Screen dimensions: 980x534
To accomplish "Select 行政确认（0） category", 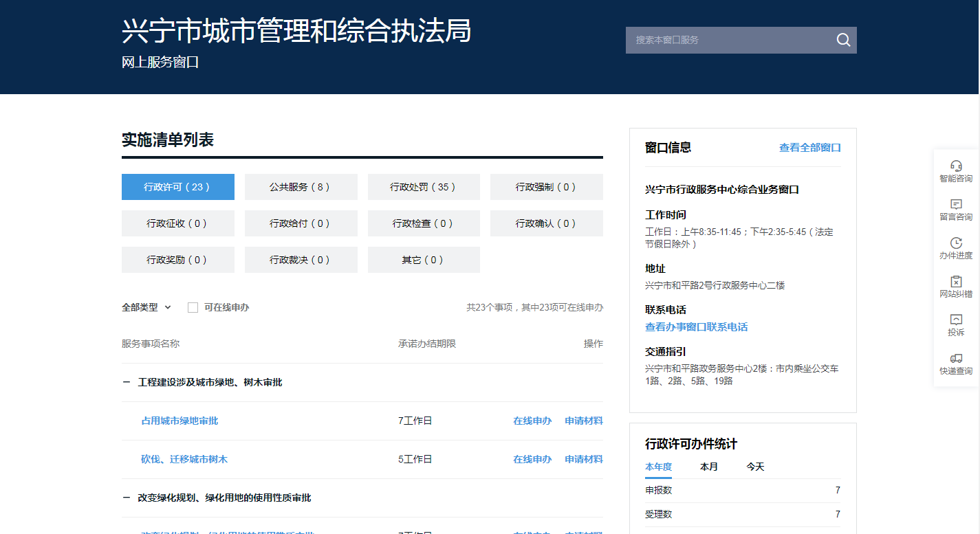I will click(x=547, y=223).
